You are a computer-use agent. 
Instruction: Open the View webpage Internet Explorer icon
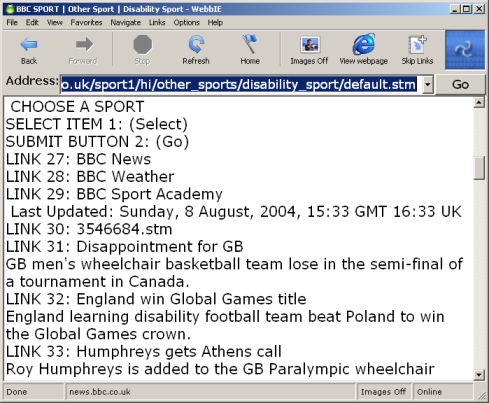click(x=364, y=44)
